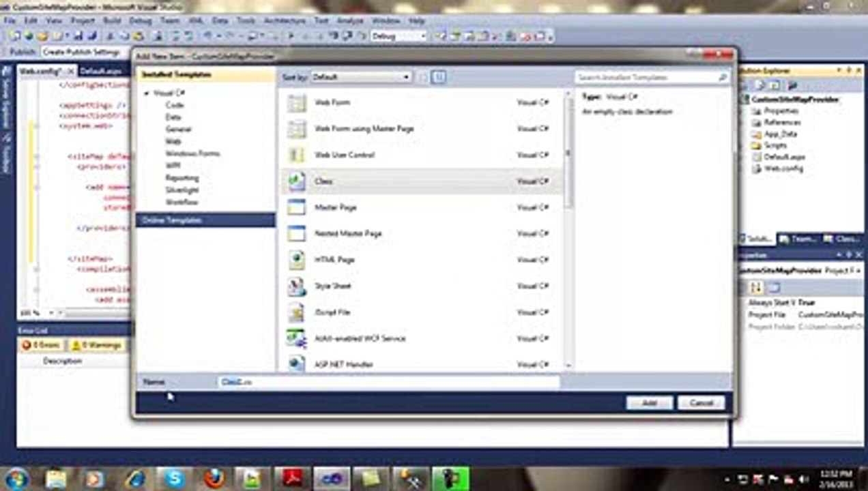Open Adobe Reader from the taskbar
Image resolution: width=868 pixels, height=491 pixels.
click(293, 478)
